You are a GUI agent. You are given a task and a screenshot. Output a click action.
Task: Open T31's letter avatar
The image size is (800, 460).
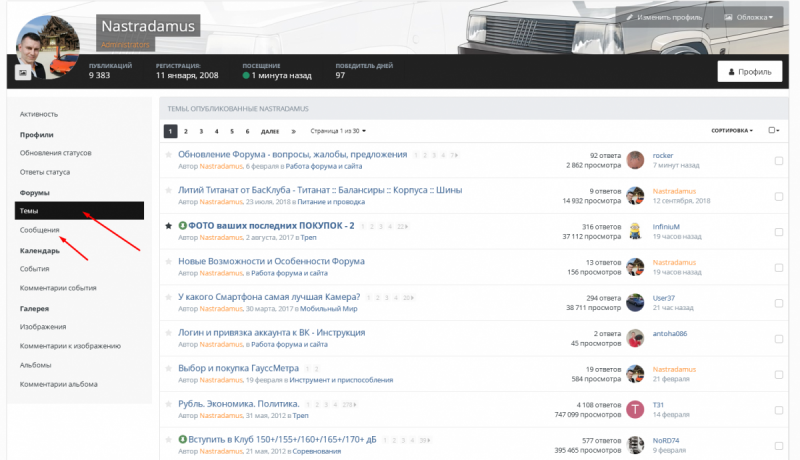coord(635,410)
